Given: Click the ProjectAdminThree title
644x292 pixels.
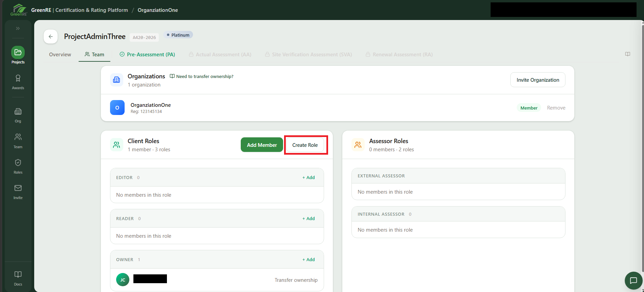Looking at the screenshot, I should point(95,37).
